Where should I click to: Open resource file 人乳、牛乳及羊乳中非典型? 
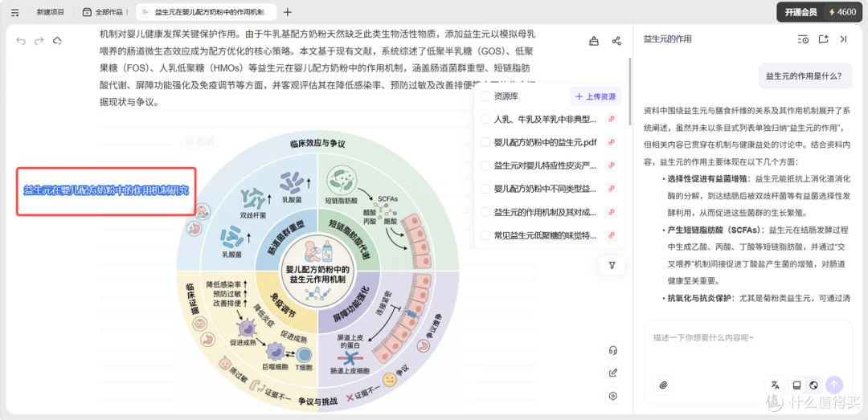point(545,119)
